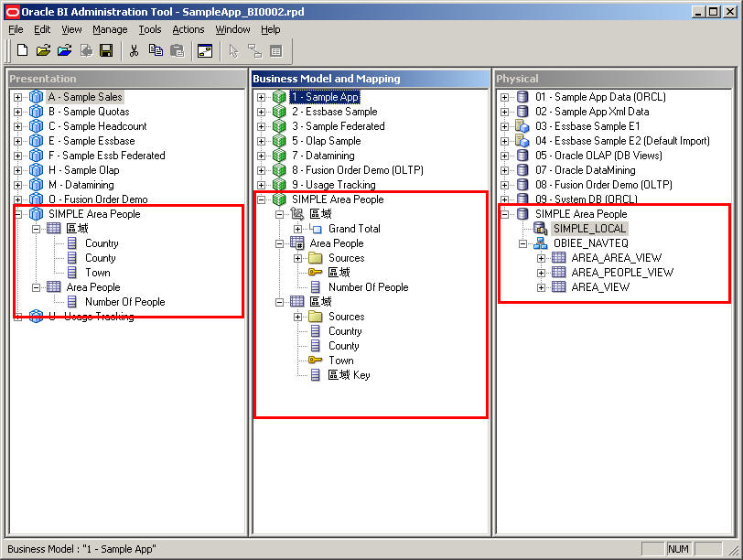
Task: Click the Business Model and Mapping header
Action: pyautogui.click(x=370, y=79)
